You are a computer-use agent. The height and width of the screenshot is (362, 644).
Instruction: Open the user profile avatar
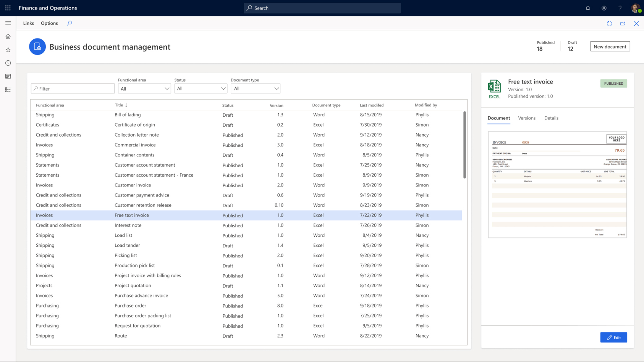[x=636, y=8]
